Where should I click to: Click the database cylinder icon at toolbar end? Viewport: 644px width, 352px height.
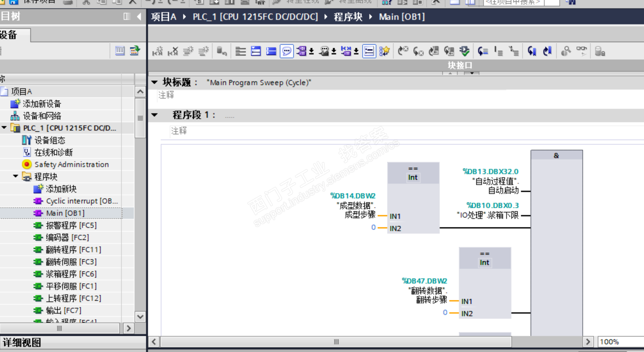(600, 52)
